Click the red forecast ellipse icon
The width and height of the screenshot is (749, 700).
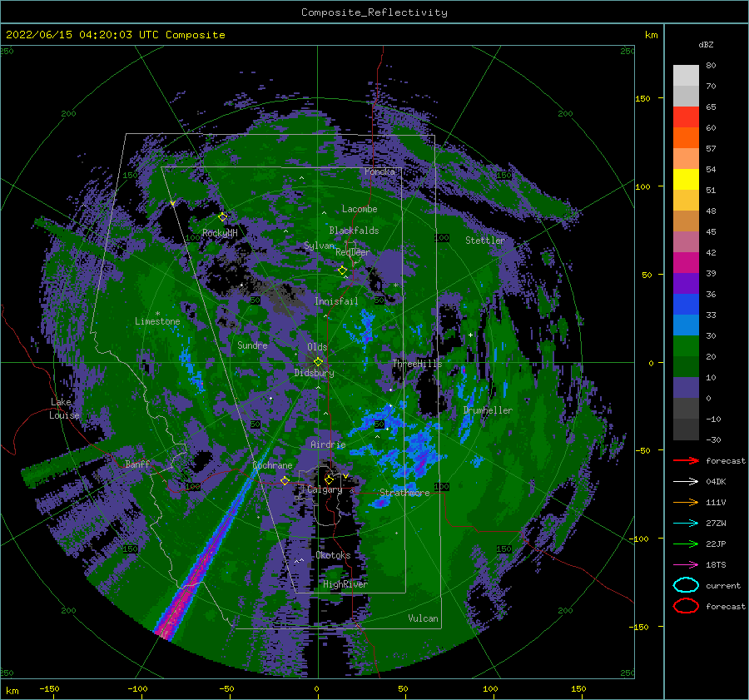click(x=686, y=606)
